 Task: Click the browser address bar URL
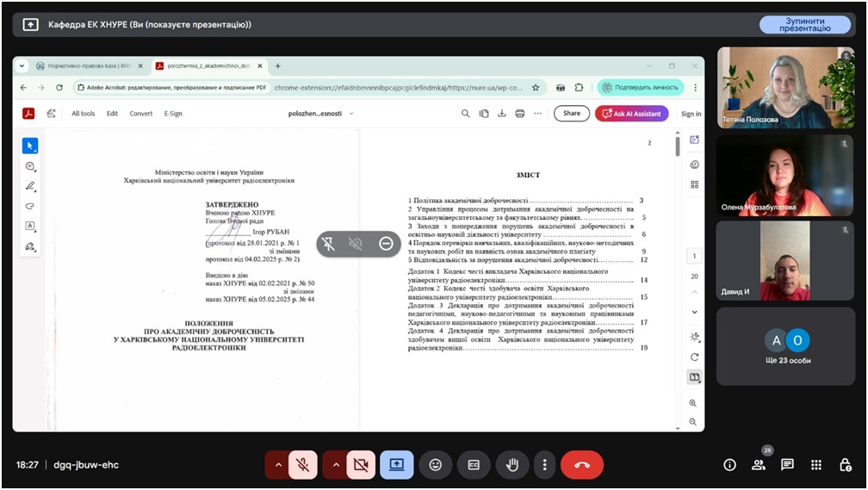tap(396, 87)
